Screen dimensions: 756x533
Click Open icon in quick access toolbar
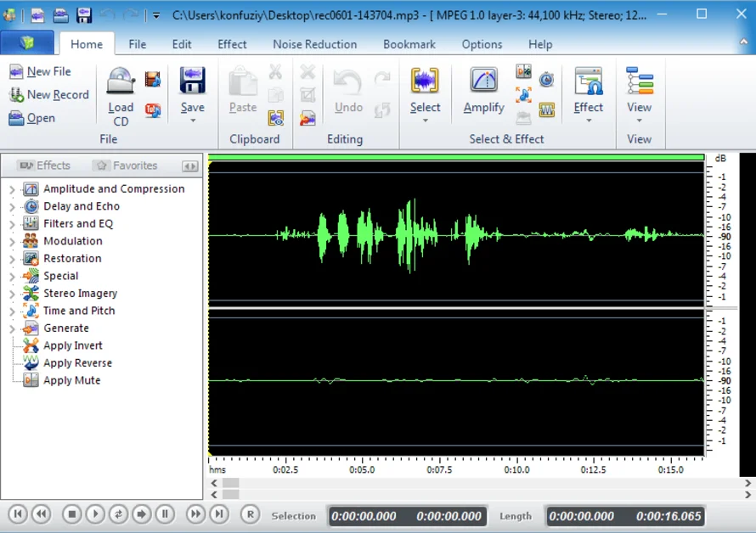click(x=61, y=15)
